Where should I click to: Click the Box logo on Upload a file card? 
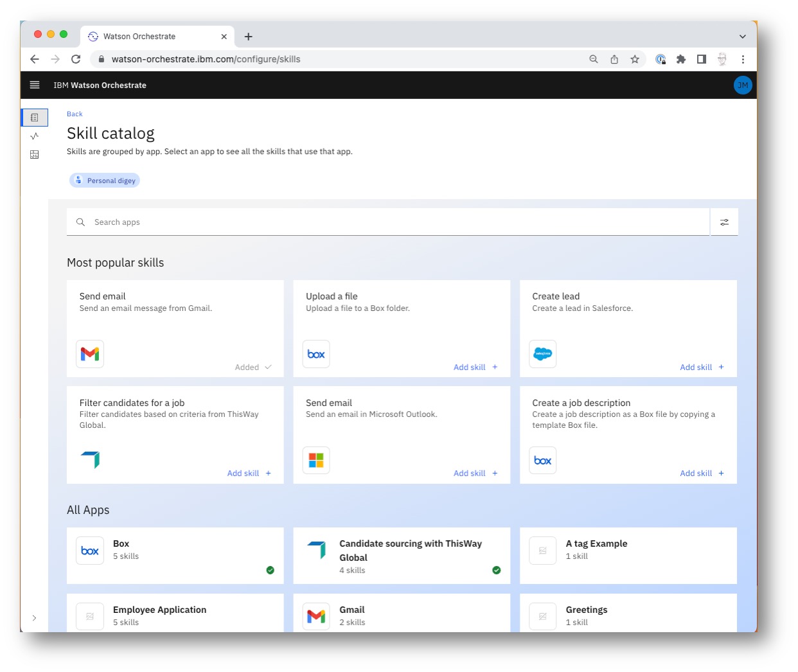[316, 354]
